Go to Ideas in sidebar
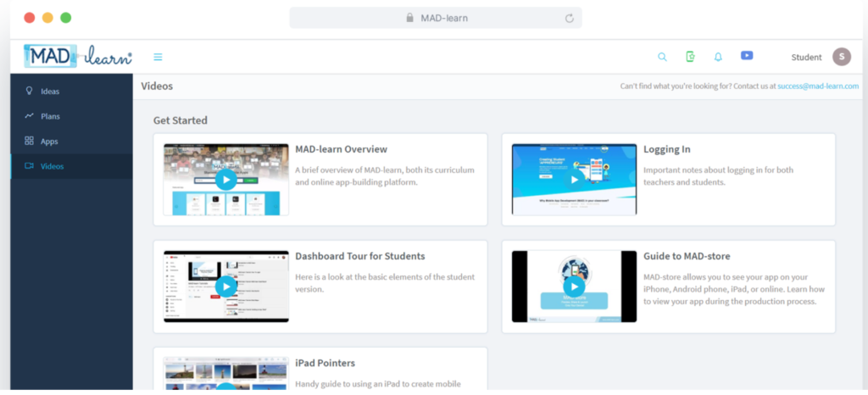 50,91
